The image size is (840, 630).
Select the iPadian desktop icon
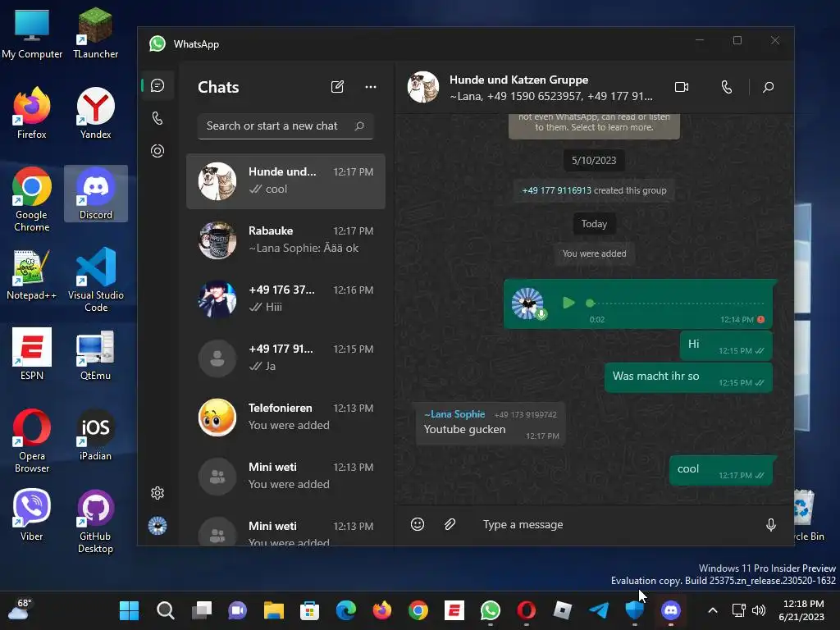pyautogui.click(x=96, y=435)
